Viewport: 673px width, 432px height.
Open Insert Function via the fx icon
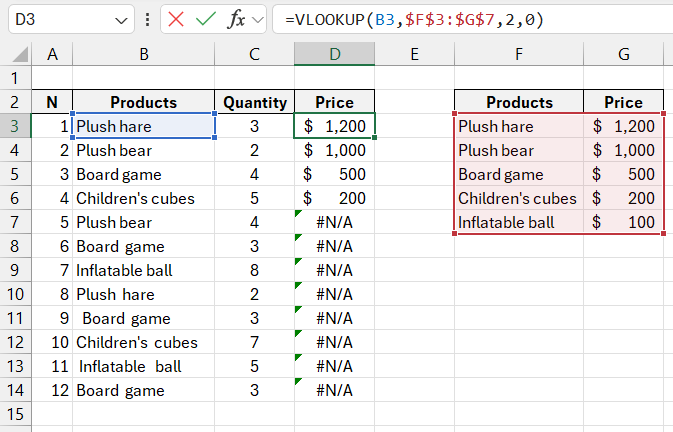236,19
